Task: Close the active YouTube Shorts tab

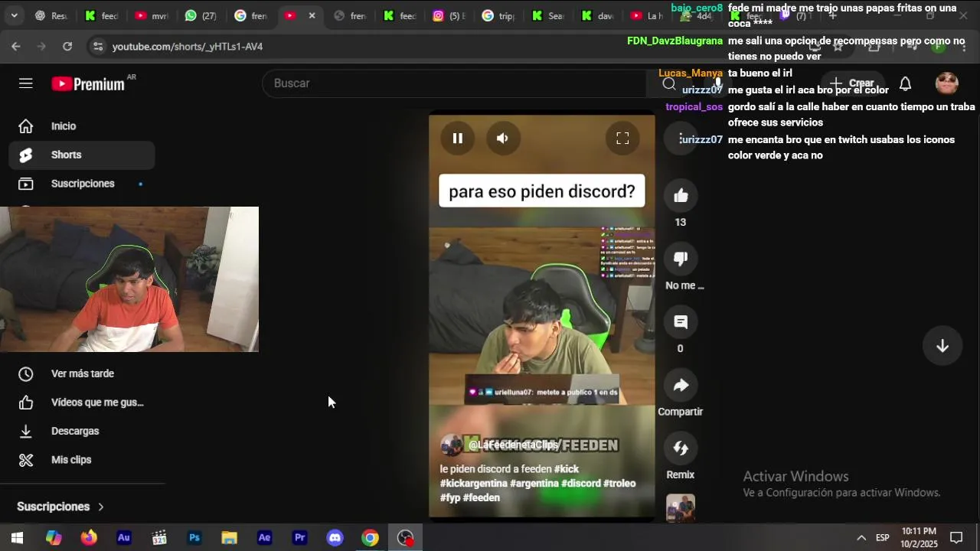Action: click(312, 15)
